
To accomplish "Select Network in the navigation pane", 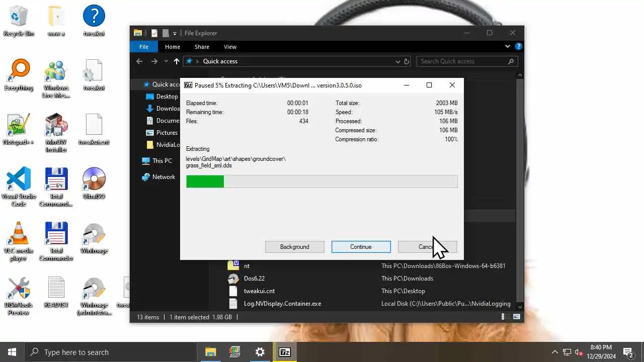I will 159,177.
